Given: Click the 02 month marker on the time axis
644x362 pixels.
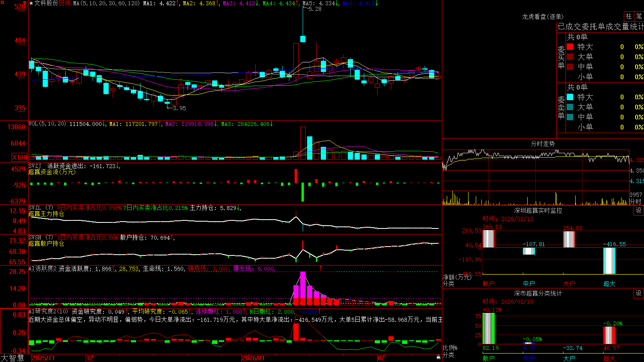Looking at the screenshot, I should [x=381, y=358].
